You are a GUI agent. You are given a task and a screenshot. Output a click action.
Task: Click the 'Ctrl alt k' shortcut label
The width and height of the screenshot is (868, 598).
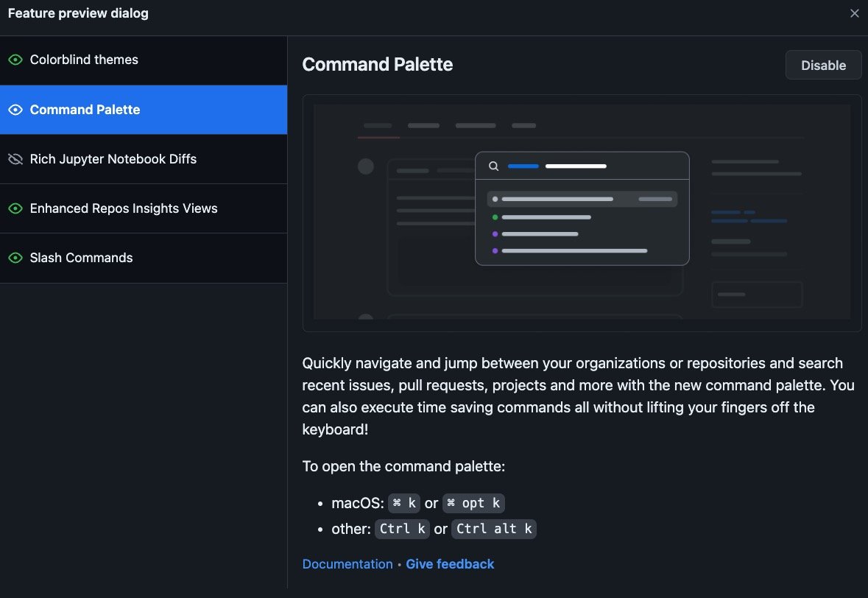click(x=494, y=529)
